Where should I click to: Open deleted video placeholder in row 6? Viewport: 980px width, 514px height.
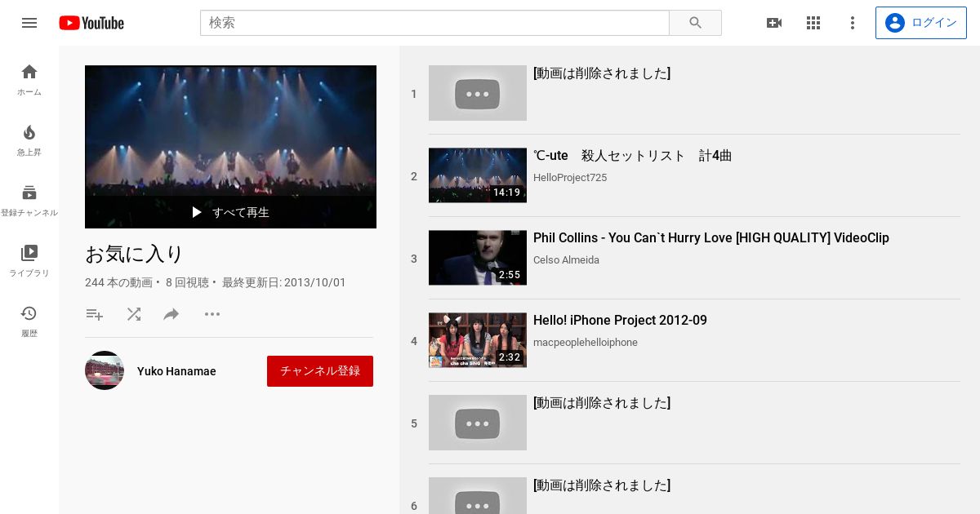(x=478, y=496)
